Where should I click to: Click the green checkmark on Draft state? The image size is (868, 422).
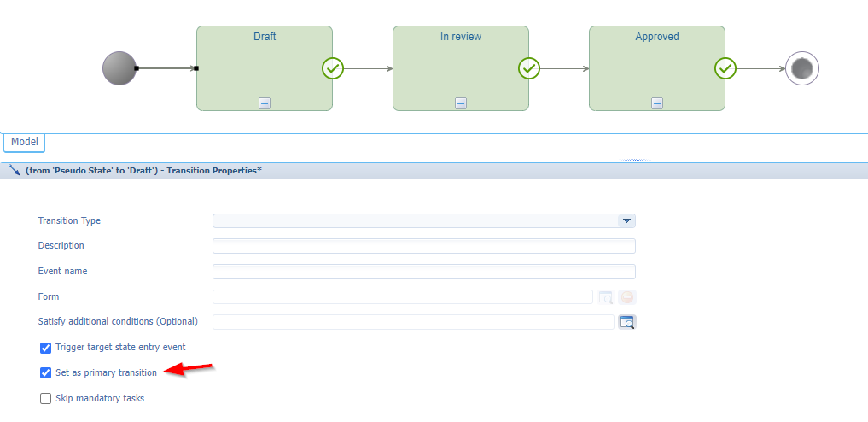333,68
